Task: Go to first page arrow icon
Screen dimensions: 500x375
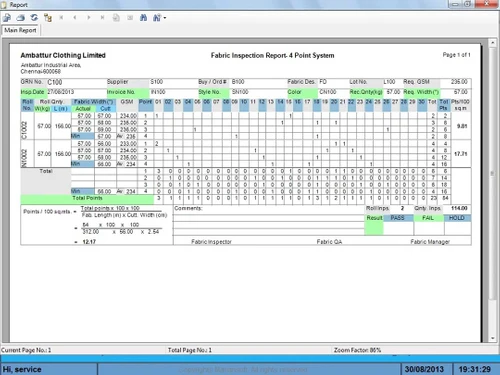Action: coord(61,18)
